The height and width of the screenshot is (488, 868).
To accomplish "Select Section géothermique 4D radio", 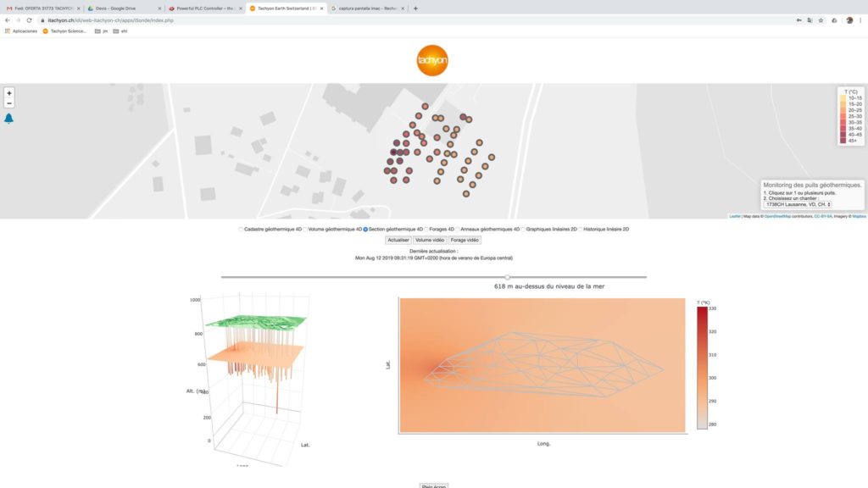I will point(365,229).
